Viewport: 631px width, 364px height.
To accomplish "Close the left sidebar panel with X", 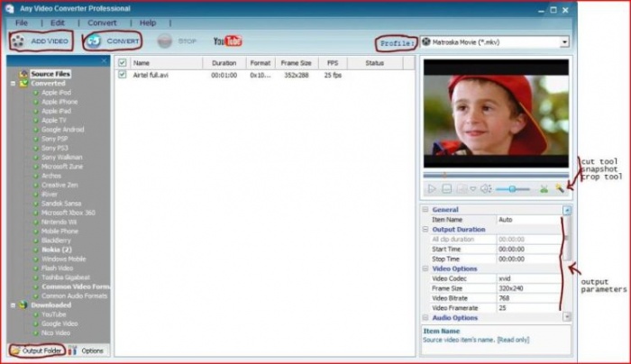I will [105, 61].
